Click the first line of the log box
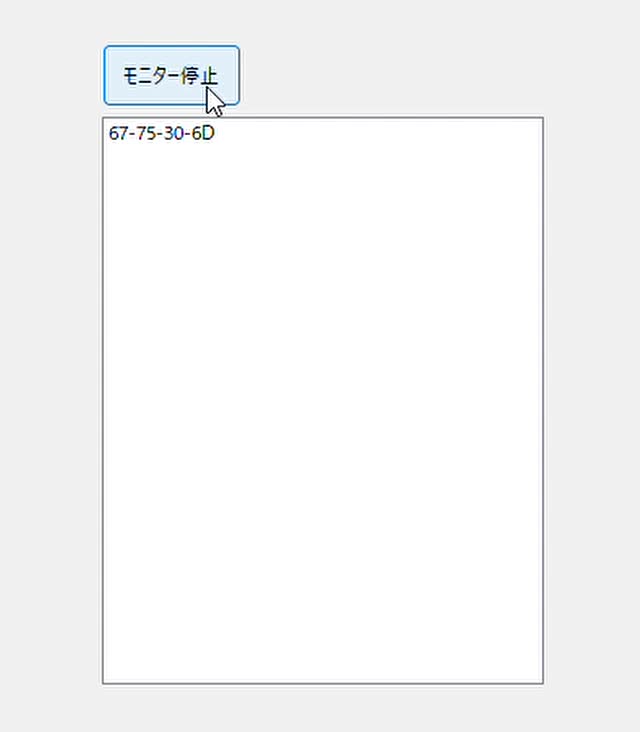 click(x=162, y=134)
